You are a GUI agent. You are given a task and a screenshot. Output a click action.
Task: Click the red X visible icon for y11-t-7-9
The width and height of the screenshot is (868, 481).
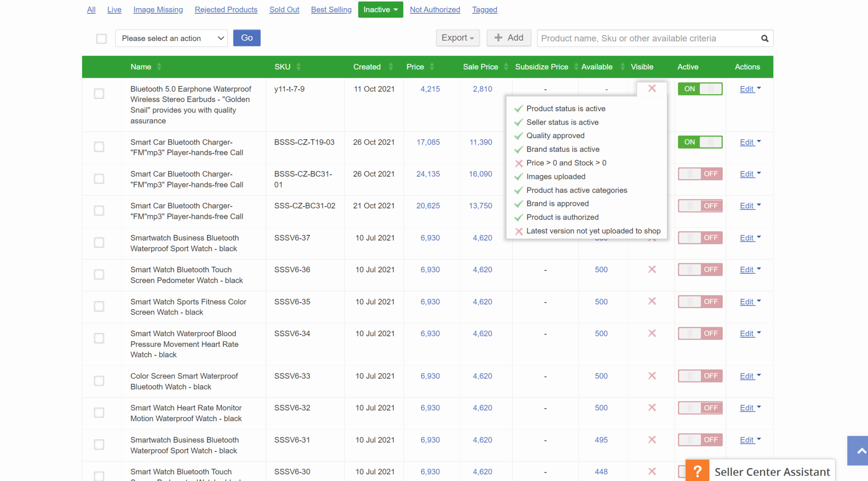652,89
